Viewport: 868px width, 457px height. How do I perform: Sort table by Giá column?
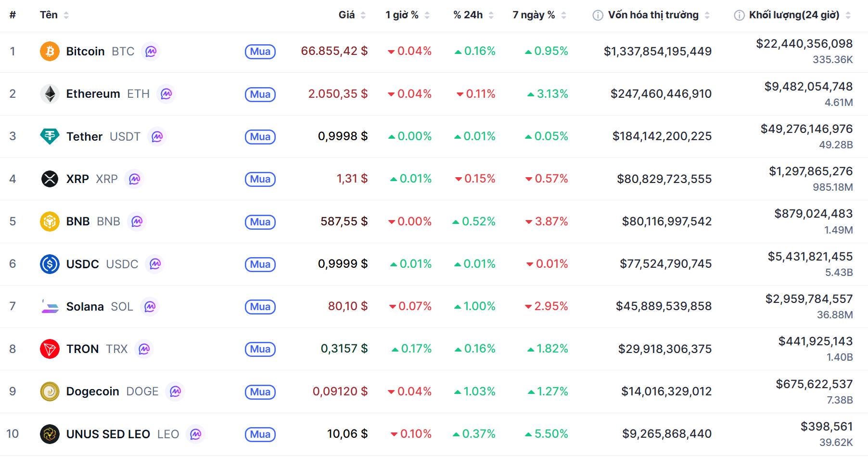tap(352, 15)
